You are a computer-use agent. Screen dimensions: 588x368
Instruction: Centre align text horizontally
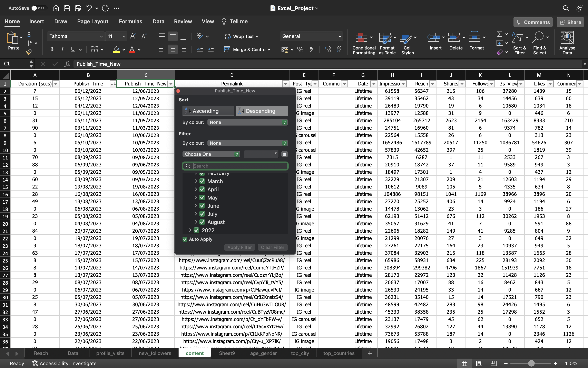[x=173, y=50]
